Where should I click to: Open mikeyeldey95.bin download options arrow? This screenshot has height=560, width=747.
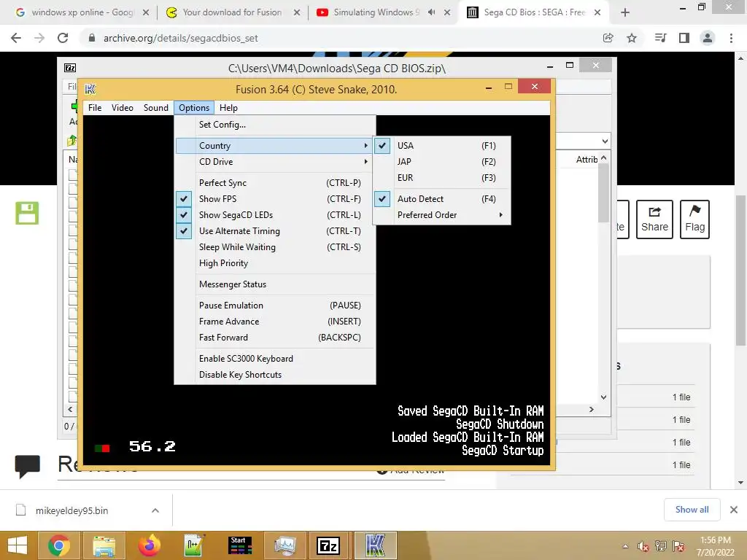coord(155,510)
